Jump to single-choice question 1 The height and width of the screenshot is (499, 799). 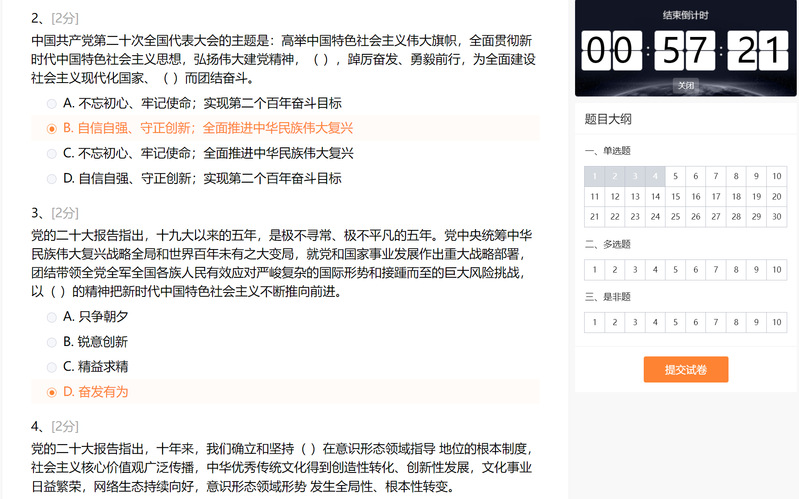point(595,176)
